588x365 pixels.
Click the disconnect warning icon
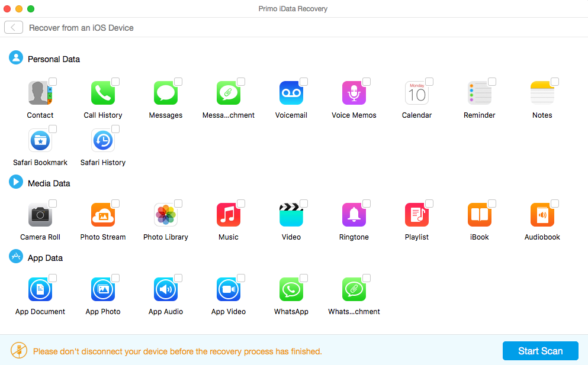[19, 351]
